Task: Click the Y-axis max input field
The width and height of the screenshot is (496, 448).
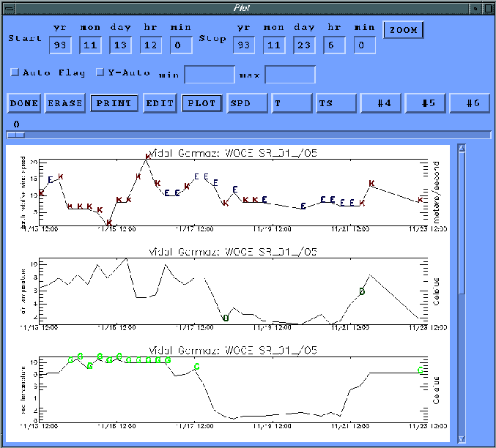Action: pos(290,75)
